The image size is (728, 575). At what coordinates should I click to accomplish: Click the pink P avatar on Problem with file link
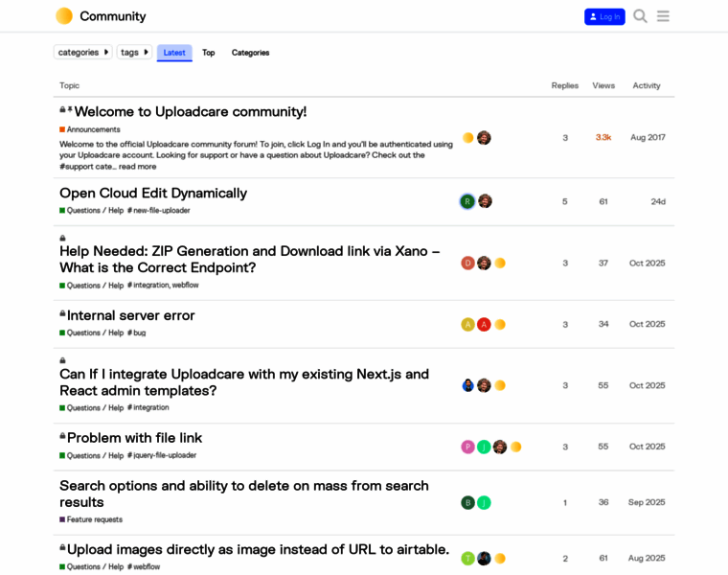467,447
